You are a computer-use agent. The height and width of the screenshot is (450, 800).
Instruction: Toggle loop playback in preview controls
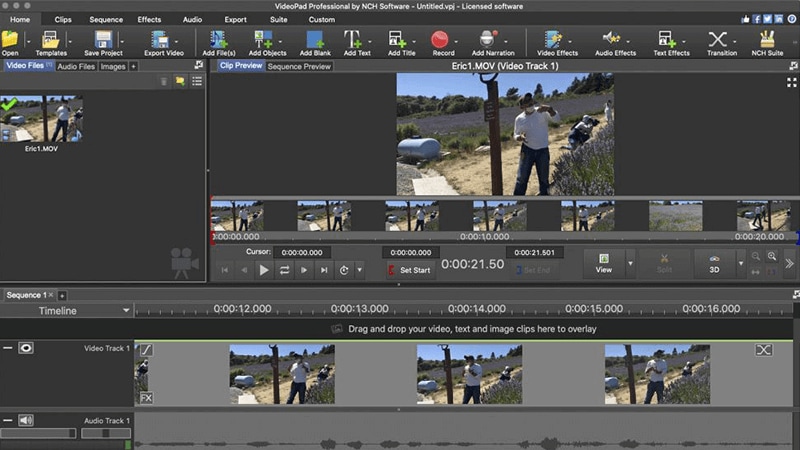285,270
